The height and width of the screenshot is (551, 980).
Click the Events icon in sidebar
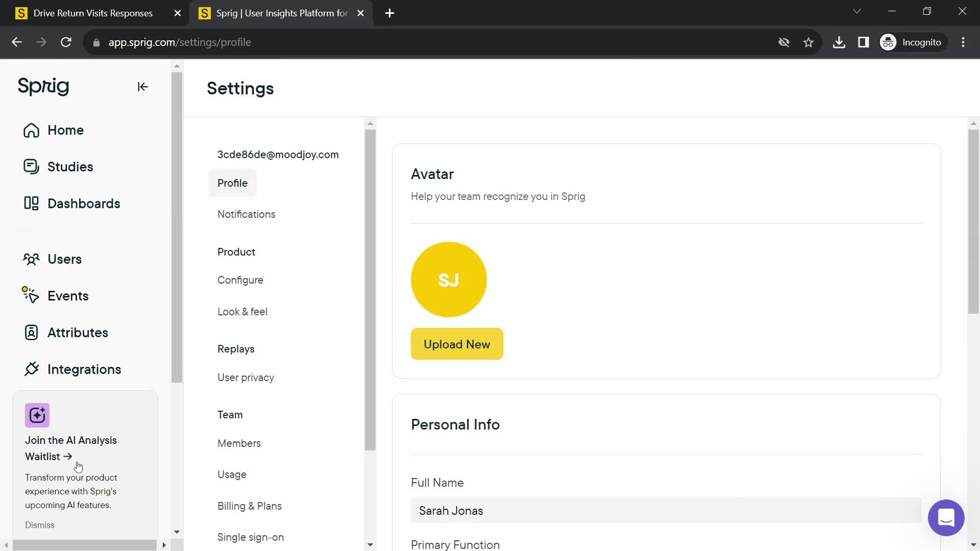31,295
